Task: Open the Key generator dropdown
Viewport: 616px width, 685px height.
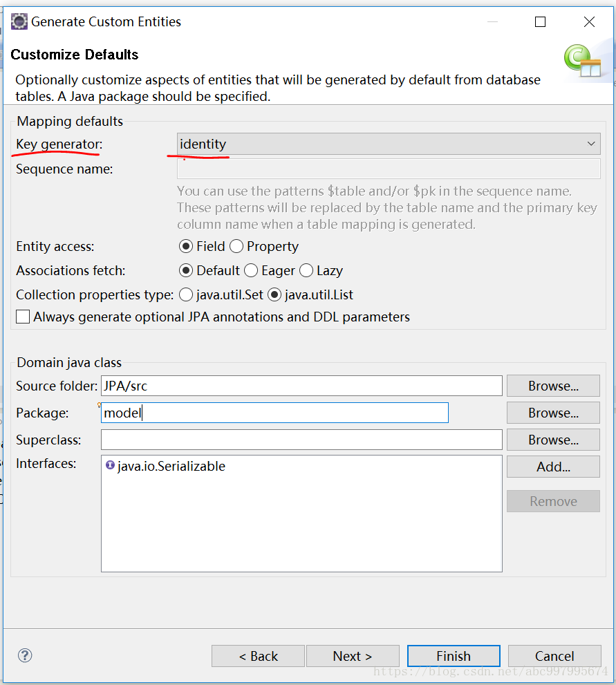Action: [592, 144]
